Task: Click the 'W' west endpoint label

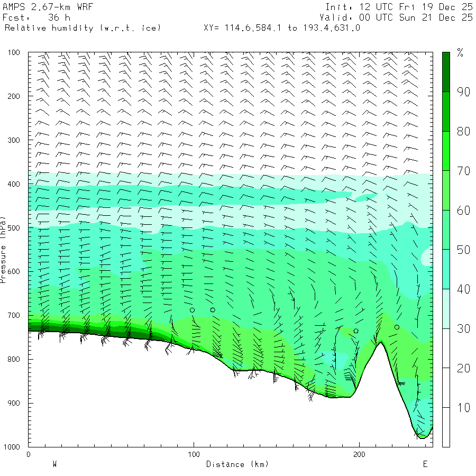Action: [x=54, y=464]
